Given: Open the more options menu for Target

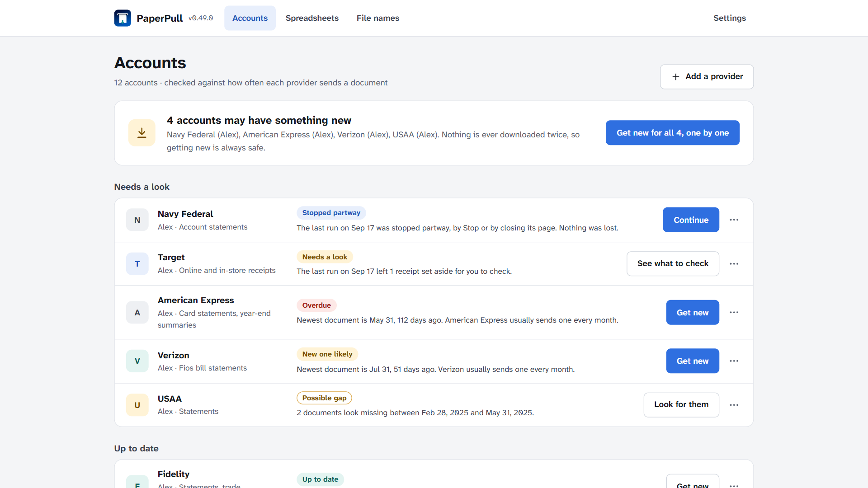Looking at the screenshot, I should [734, 264].
